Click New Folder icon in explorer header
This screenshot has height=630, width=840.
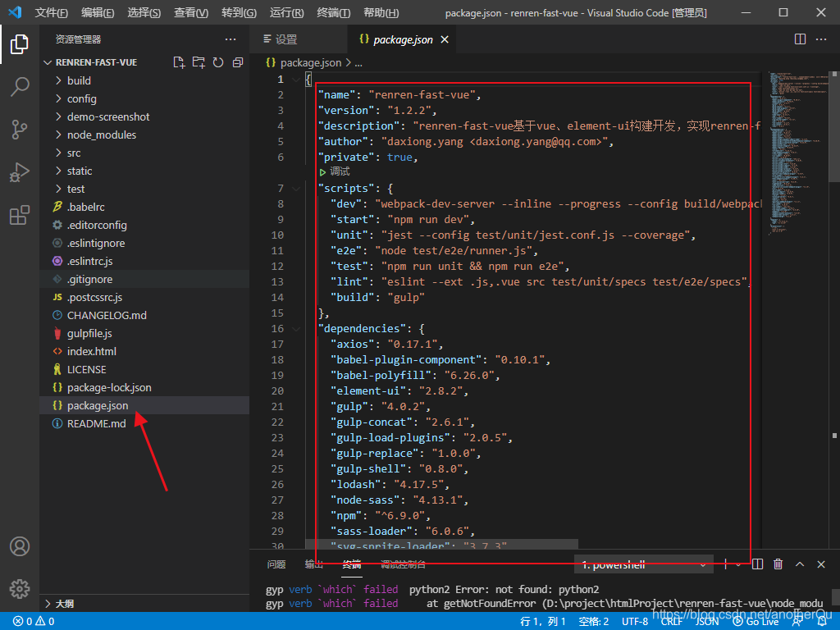click(199, 62)
